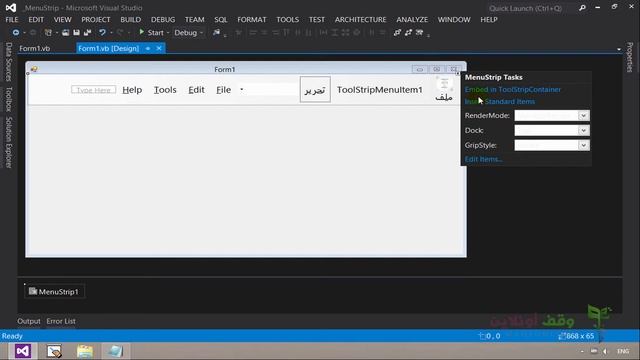Open the fourth taskbar application icon

click(x=116, y=351)
